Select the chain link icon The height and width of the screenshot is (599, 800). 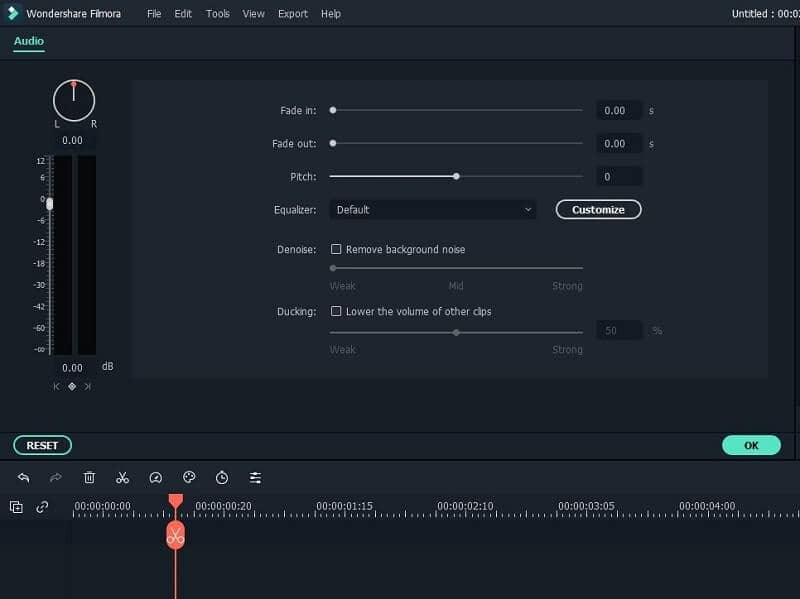41,507
